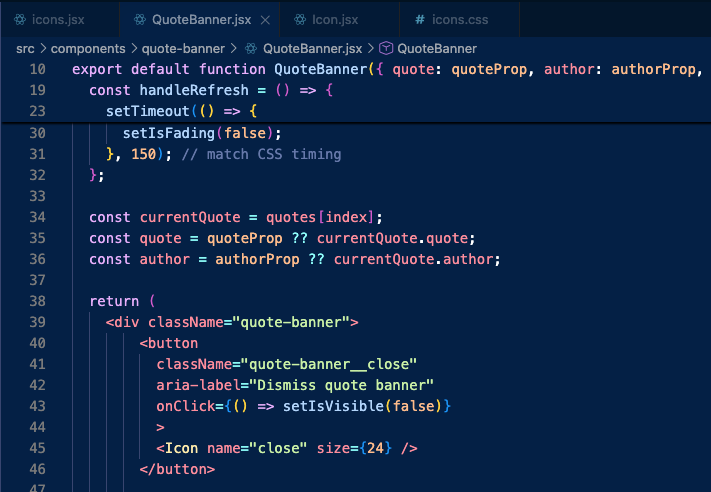This screenshot has width=711, height=492.
Task: Click the '<button' opening tag
Action: (x=169, y=343)
